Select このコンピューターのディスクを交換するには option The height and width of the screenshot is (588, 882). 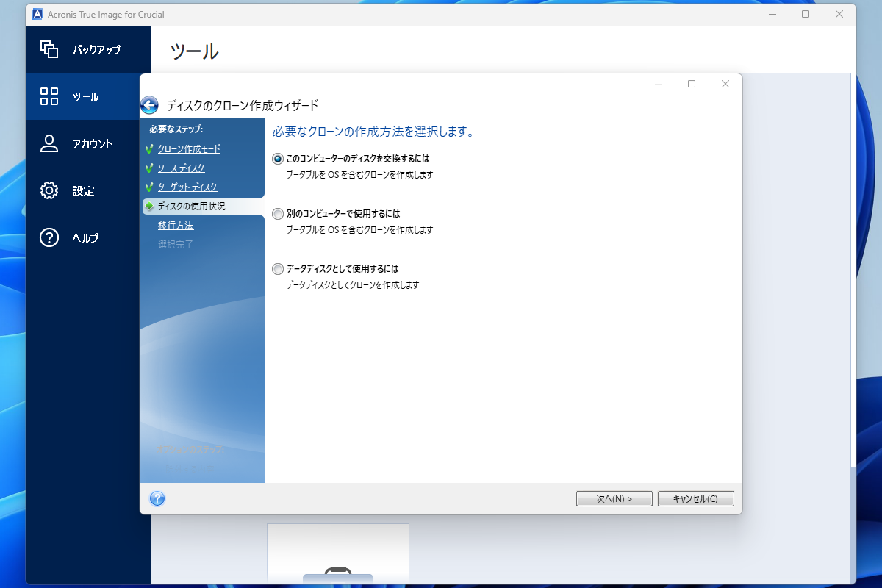pos(277,158)
